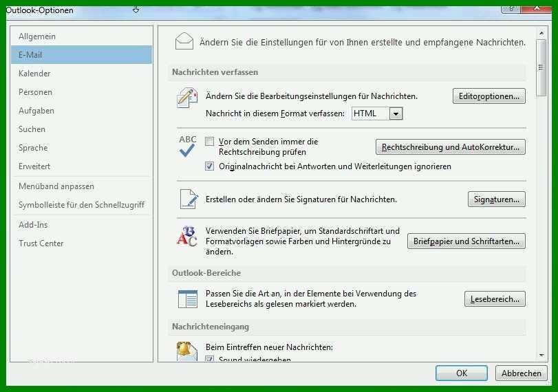Image resolution: width=558 pixels, height=392 pixels.
Task: Click the ABC stationery fonts icon
Action: tap(187, 237)
